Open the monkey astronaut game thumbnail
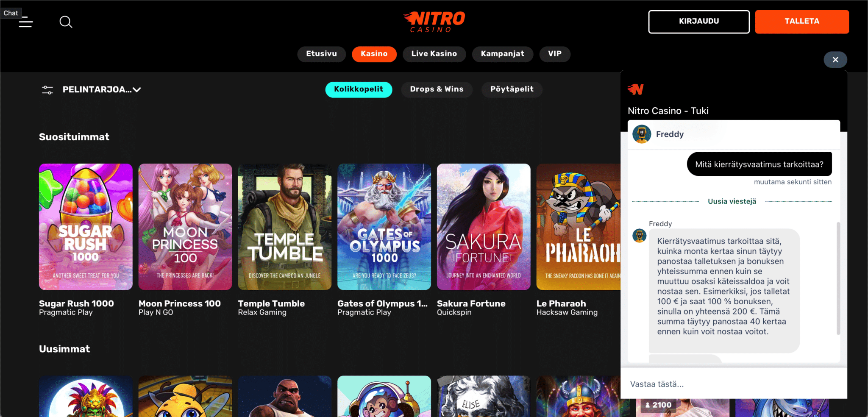Viewport: 868px width, 417px height. (384, 396)
